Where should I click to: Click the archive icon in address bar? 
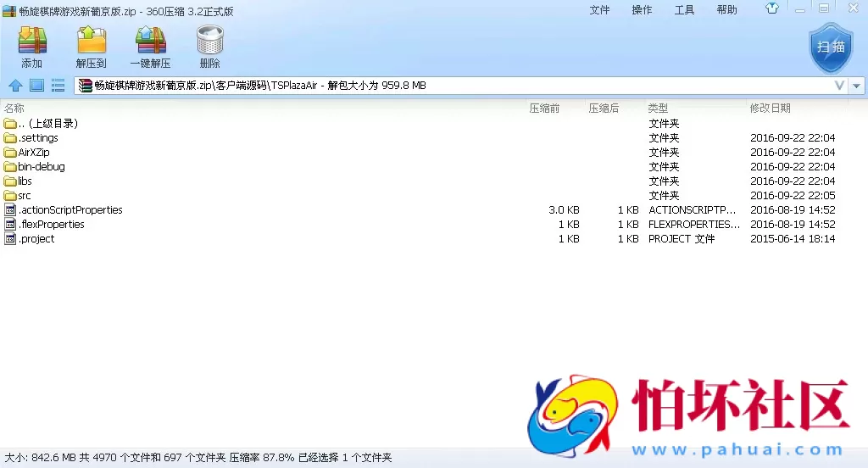coord(85,86)
